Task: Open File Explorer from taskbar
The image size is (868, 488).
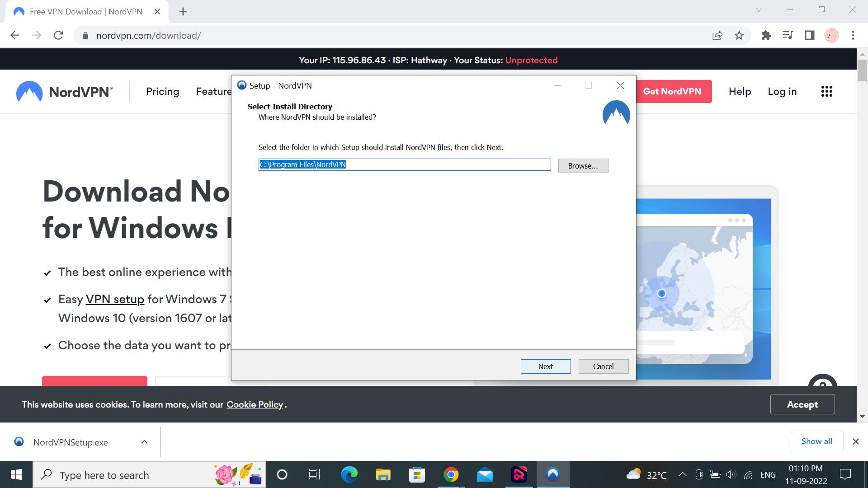Action: point(383,475)
